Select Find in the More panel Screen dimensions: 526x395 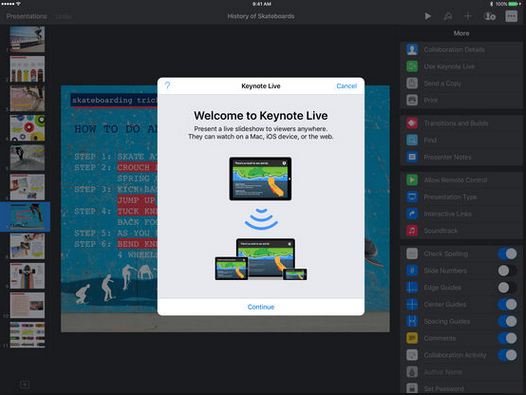[x=462, y=140]
